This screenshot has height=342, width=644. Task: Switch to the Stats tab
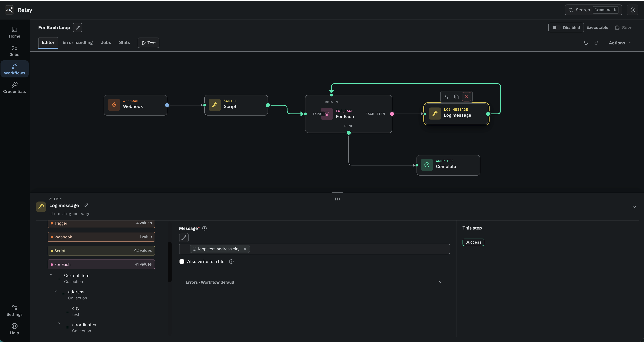(x=124, y=42)
